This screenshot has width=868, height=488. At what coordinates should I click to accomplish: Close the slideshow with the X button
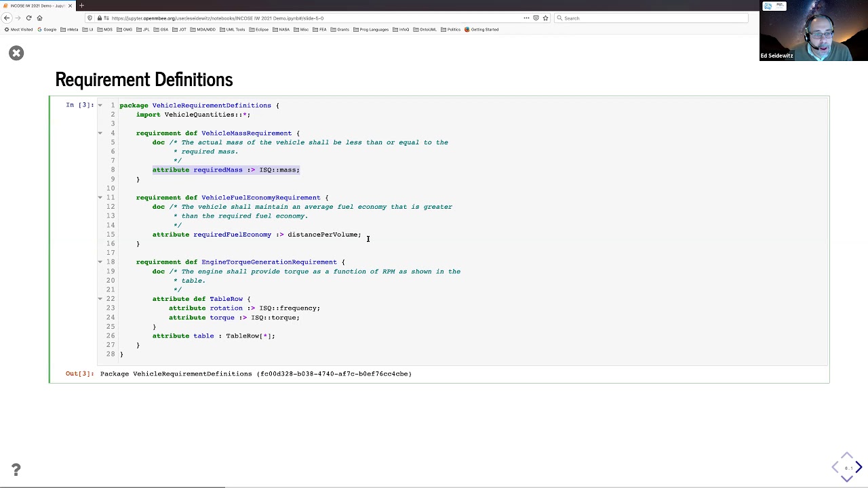point(16,53)
